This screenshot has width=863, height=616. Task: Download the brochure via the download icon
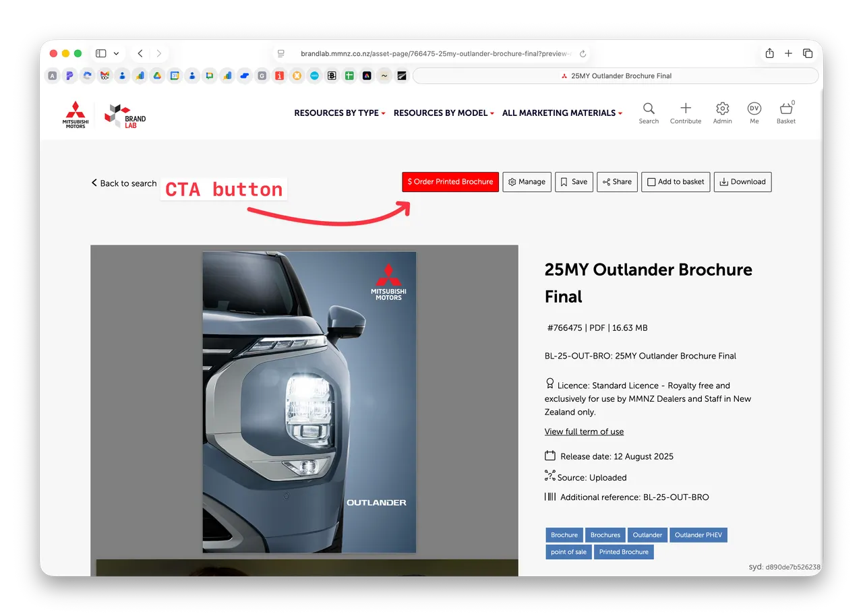coord(742,181)
